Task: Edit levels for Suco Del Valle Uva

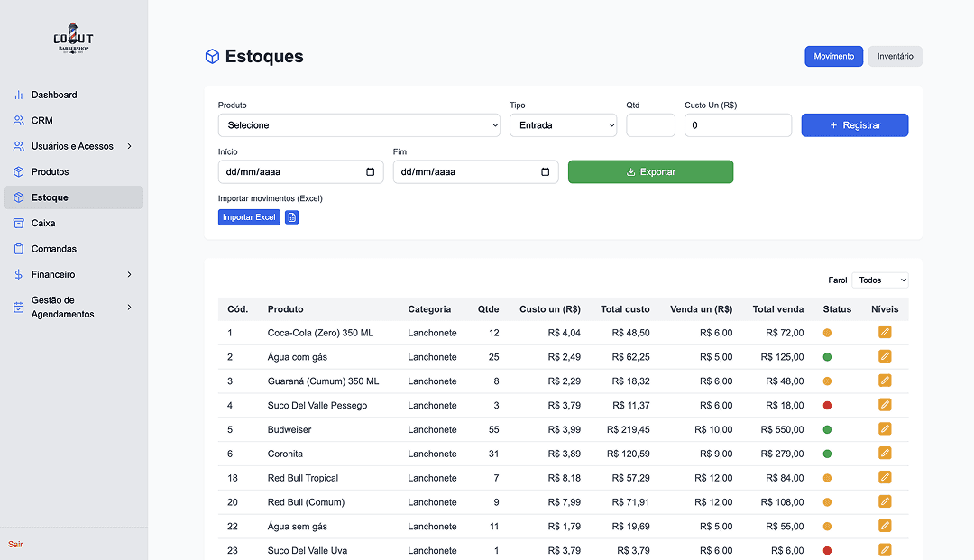Action: [x=886, y=550]
